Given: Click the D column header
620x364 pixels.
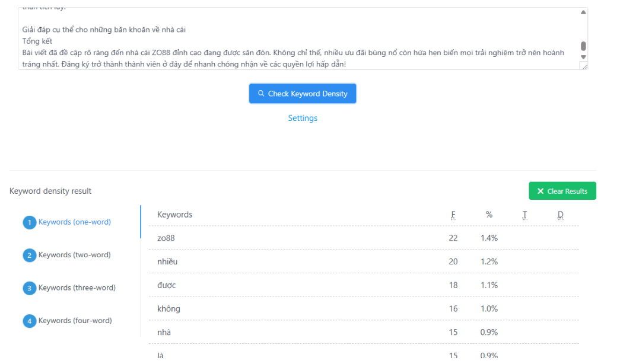Looking at the screenshot, I should [x=560, y=215].
